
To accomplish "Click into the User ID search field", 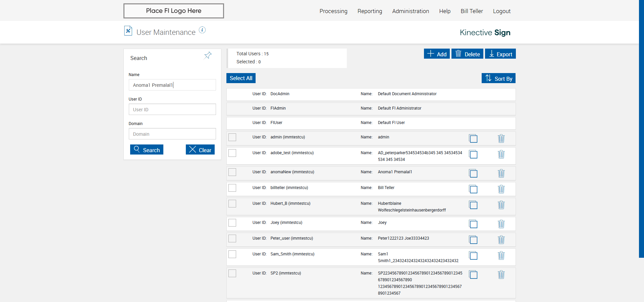I will (x=172, y=110).
